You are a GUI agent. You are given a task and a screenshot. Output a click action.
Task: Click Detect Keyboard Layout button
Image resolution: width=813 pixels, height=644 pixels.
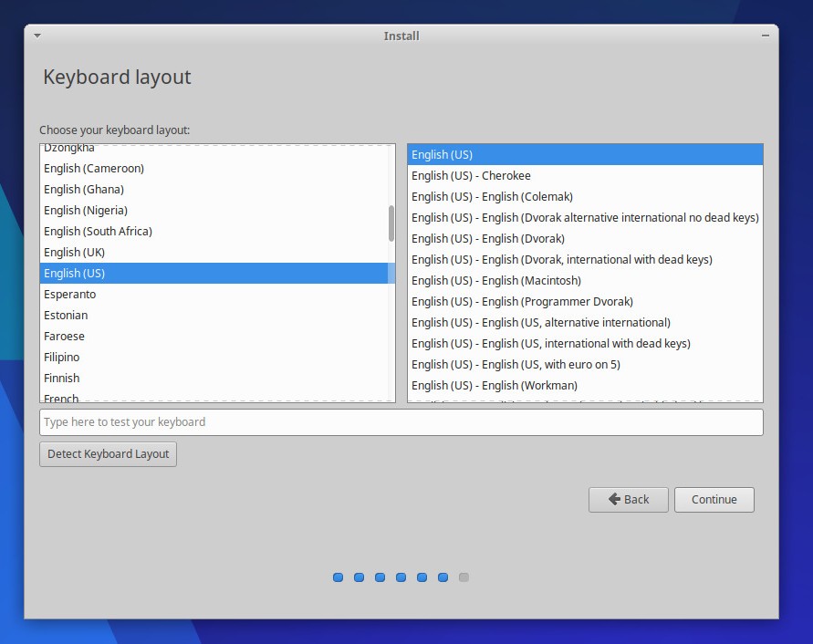point(108,453)
